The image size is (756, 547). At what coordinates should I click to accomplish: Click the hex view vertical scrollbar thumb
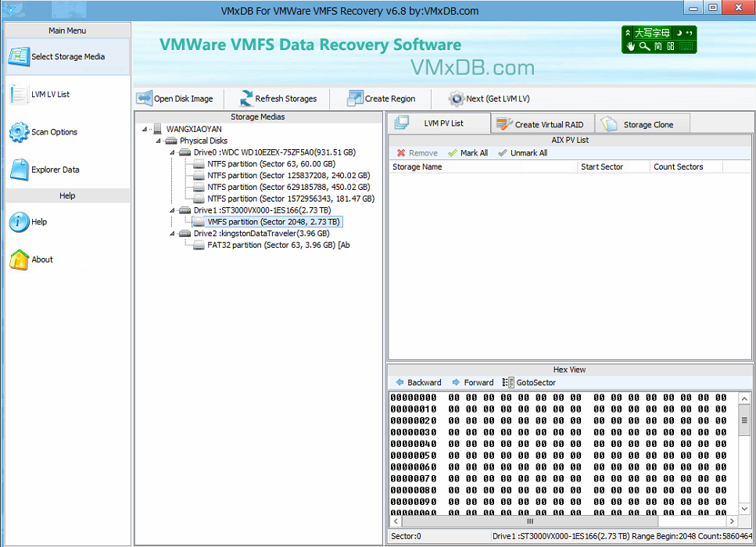[744, 420]
